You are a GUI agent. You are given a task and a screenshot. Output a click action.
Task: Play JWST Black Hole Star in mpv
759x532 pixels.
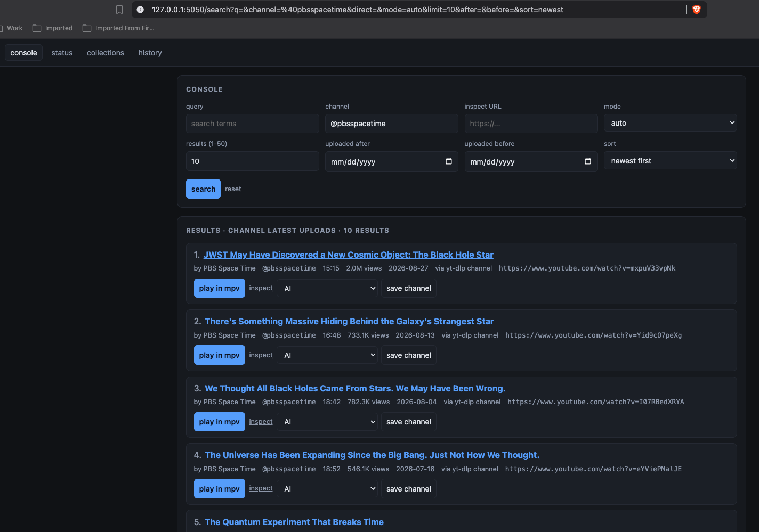coord(220,288)
